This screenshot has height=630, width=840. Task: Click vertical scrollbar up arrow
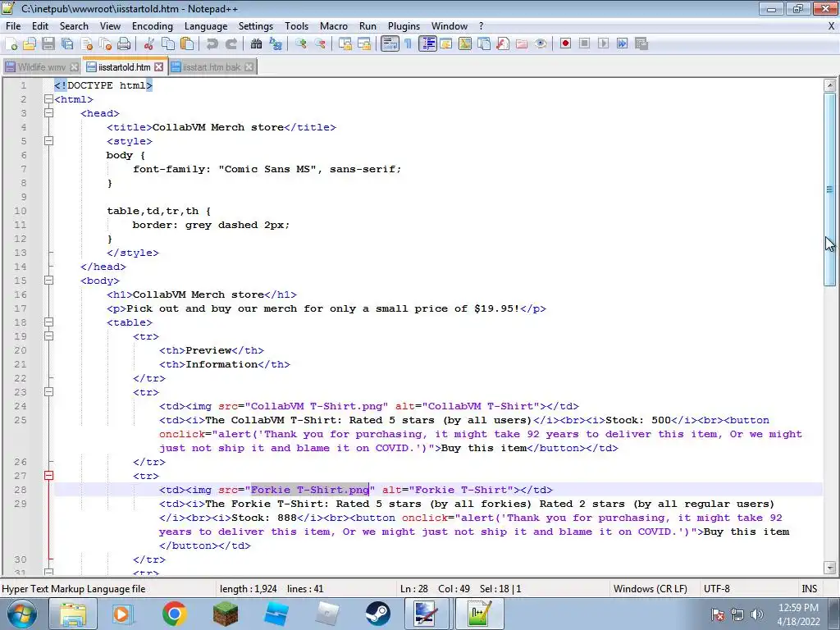[830, 85]
